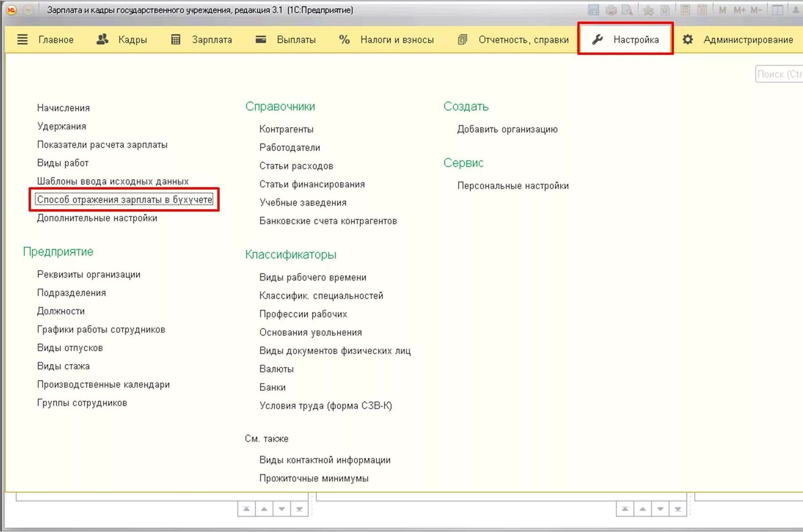
Task: Open the Главное section
Action: [56, 40]
